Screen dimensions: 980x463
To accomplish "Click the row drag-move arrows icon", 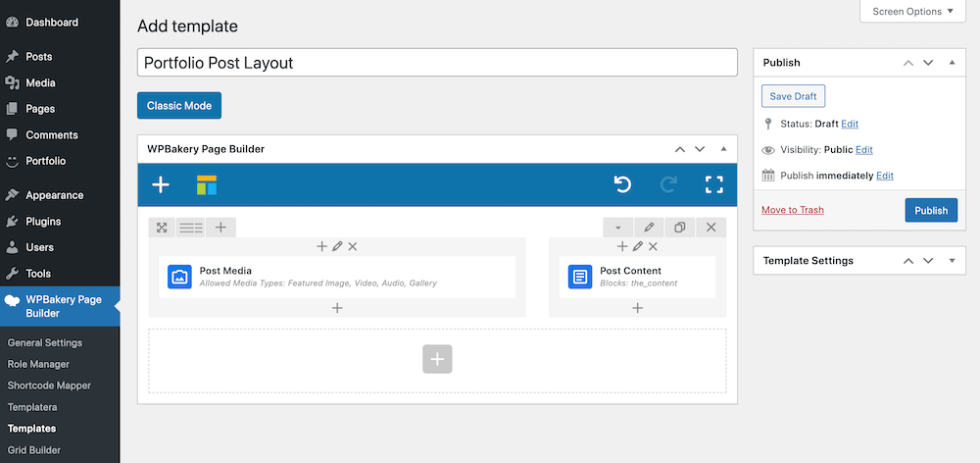I will point(162,228).
